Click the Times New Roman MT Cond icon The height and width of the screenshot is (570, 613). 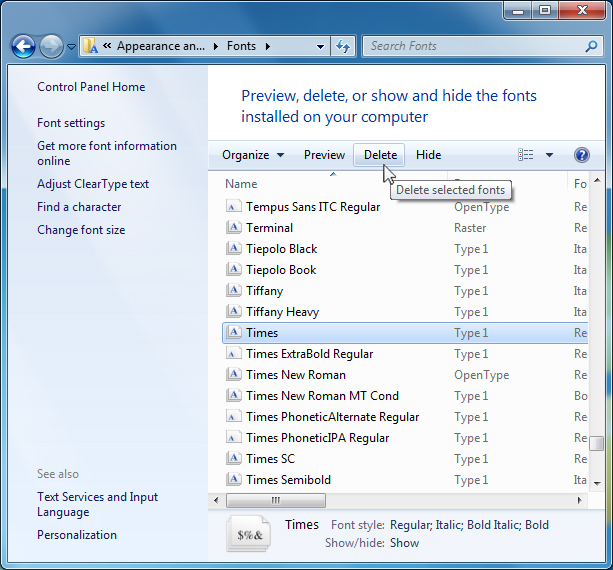(233, 395)
